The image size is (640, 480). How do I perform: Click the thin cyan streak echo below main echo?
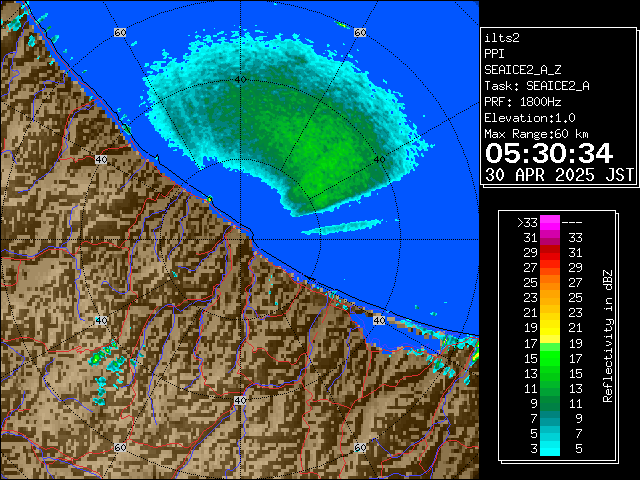[344, 227]
